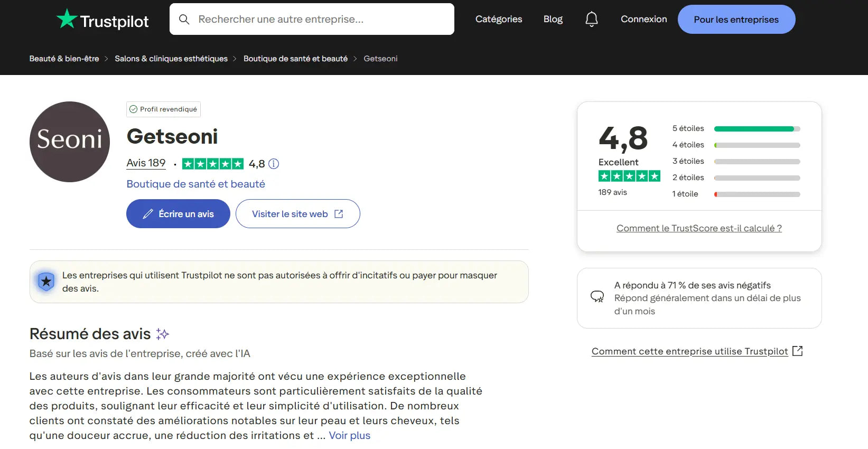
Task: Click the external link icon in Visiter le site web
Action: [x=339, y=214]
